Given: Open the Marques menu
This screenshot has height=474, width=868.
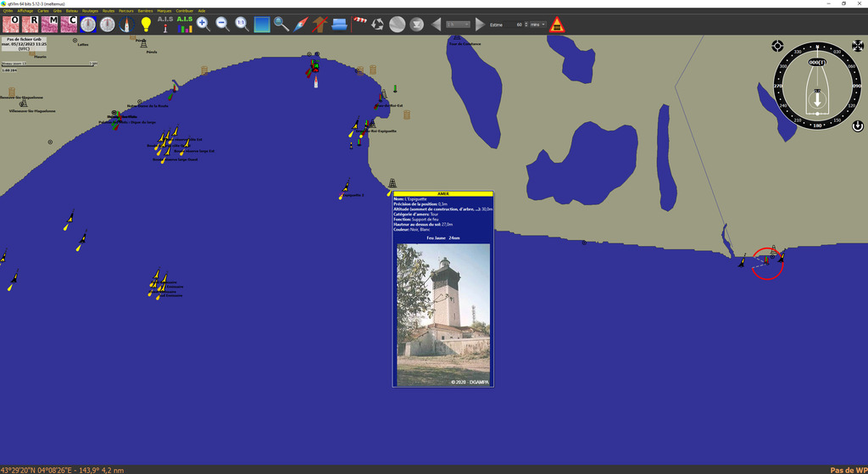Looking at the screenshot, I should pos(164,10).
